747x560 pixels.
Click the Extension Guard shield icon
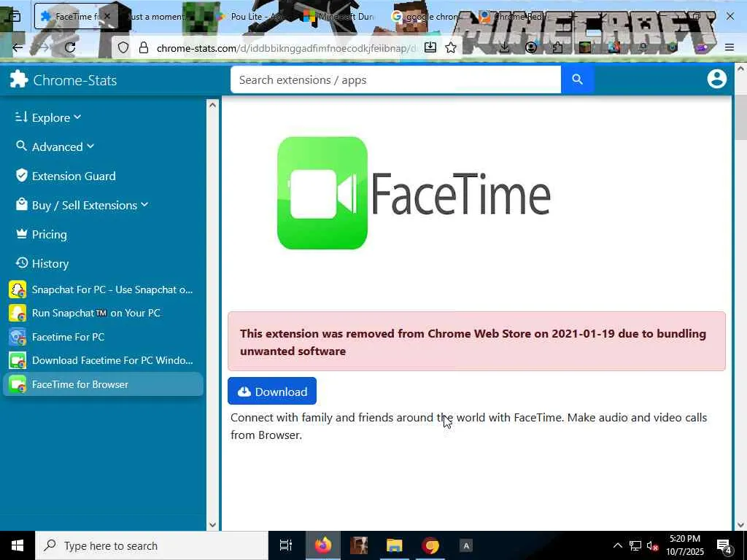point(21,176)
